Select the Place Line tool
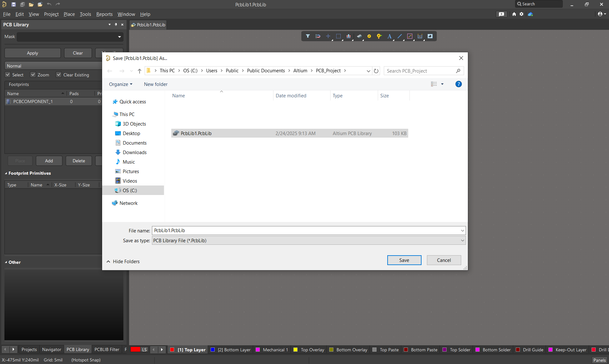 point(399,36)
